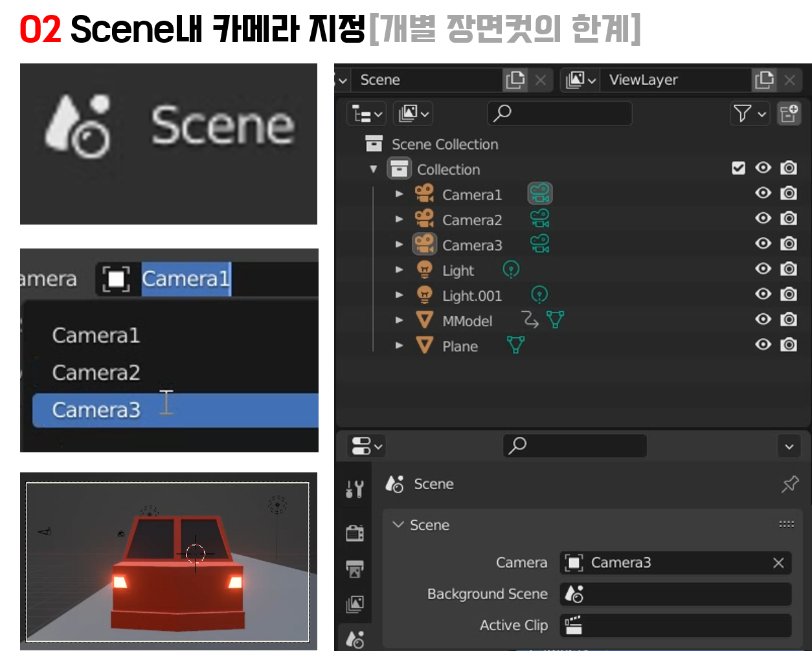Hide Light in viewport

[763, 269]
